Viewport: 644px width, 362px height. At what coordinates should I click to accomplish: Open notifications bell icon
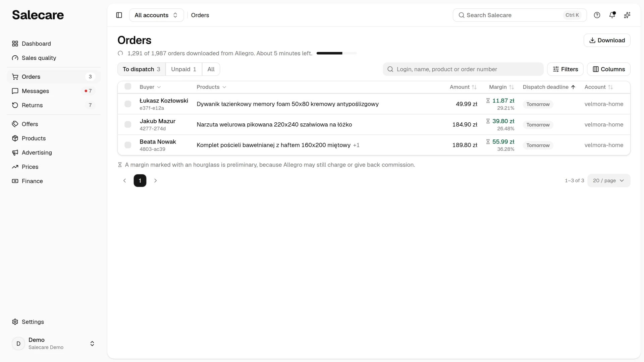coord(612,15)
